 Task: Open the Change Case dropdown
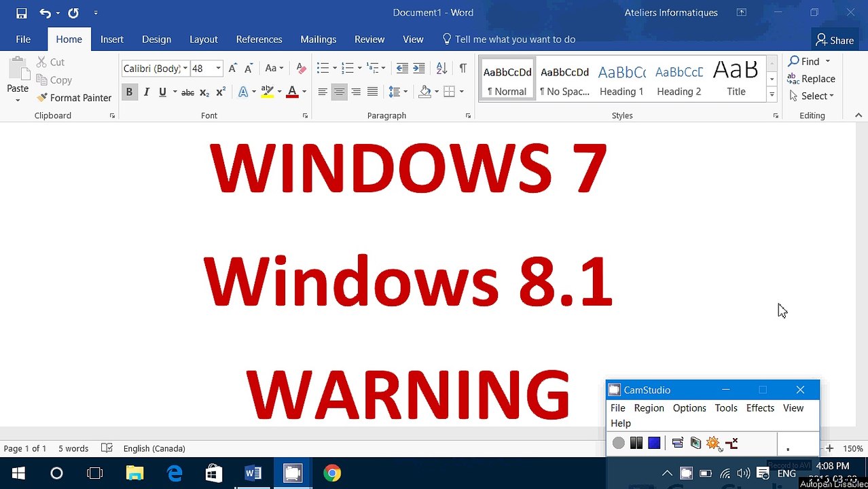(274, 69)
